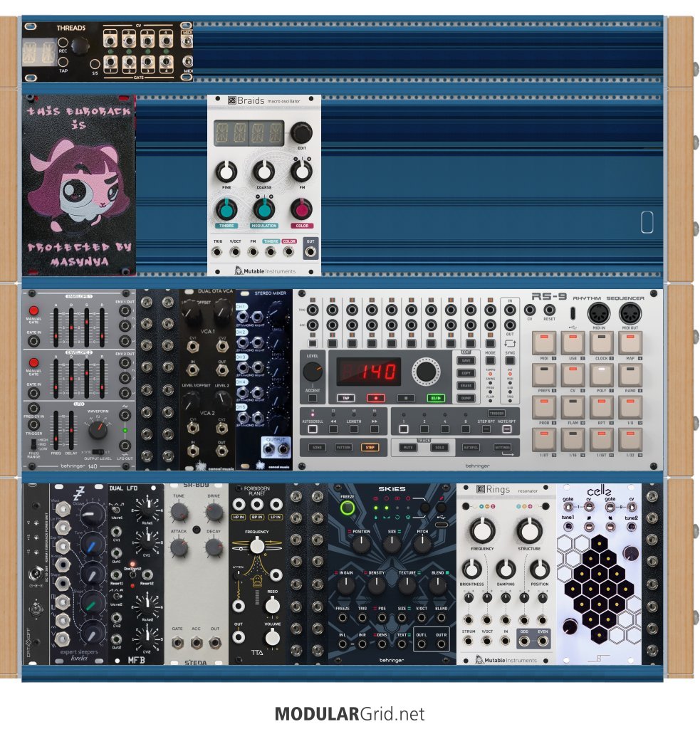Toggle the RS-9 MODE button
Screen dimensions: 700x729
[x=490, y=361]
